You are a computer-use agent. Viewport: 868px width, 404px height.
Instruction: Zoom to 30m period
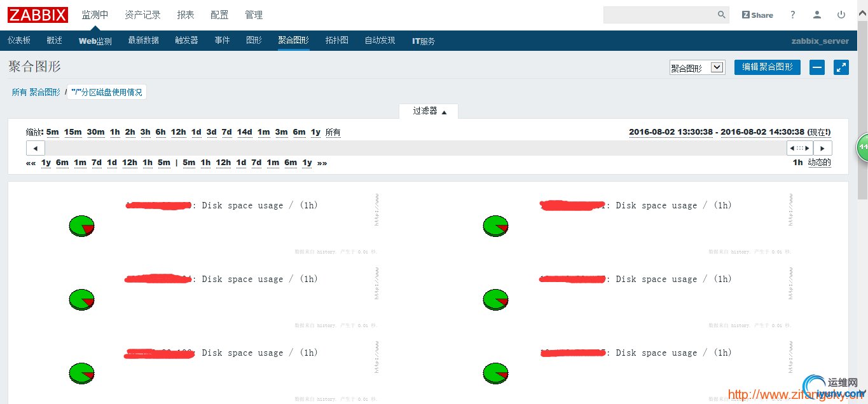click(x=96, y=132)
